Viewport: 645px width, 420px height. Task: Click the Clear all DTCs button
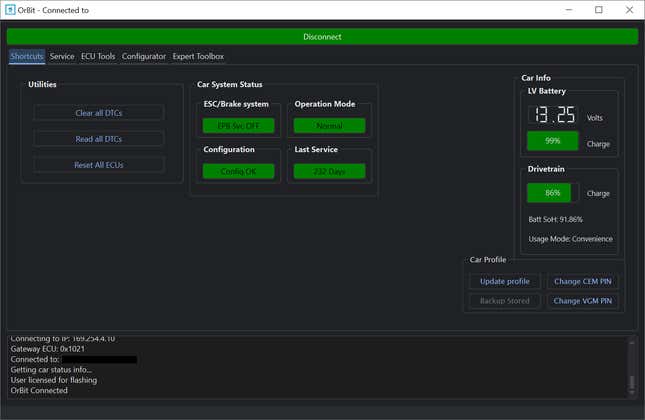pos(99,113)
